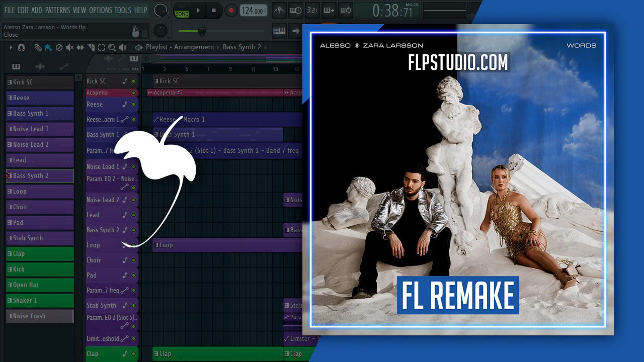The width and height of the screenshot is (644, 362).
Task: Show audio clips in the picker panel
Action: pos(40,66)
